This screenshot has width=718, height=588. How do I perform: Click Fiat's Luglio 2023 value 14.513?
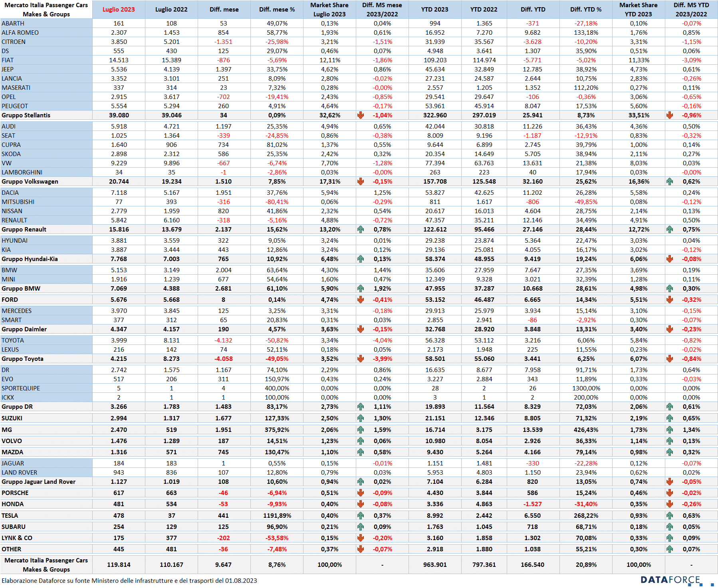click(119, 60)
